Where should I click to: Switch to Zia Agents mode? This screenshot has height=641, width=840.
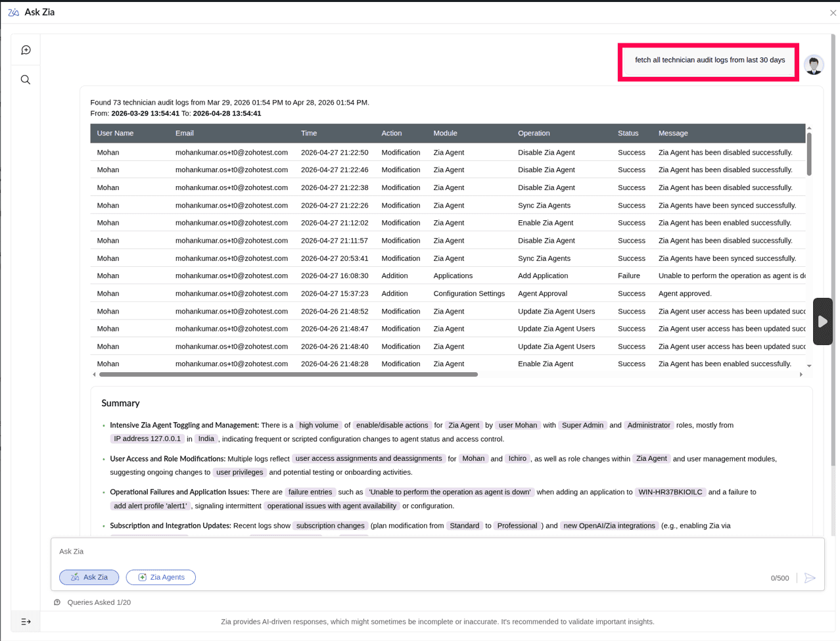[161, 577]
